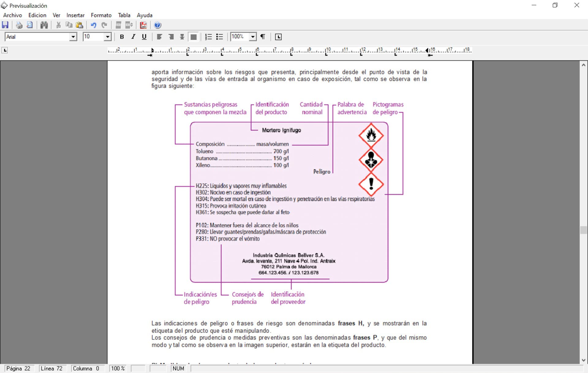Viewport: 588px width, 373px height.
Task: Click the Redo arrow icon
Action: pos(104,25)
